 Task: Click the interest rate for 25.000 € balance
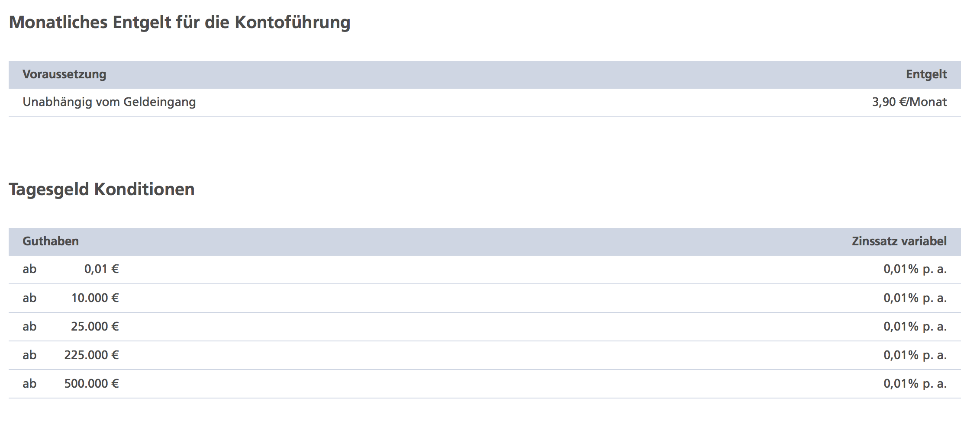(x=915, y=326)
